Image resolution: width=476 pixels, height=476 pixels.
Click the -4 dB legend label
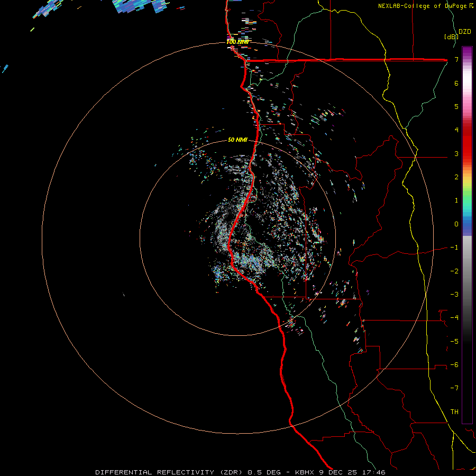[x=454, y=317]
